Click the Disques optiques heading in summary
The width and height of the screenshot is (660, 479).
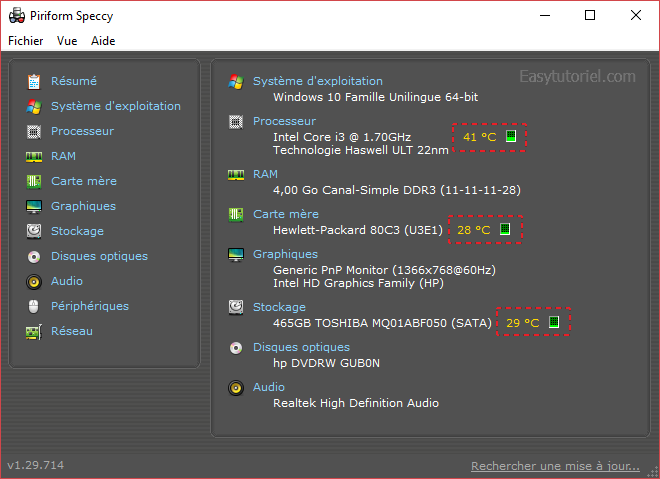coord(301,347)
